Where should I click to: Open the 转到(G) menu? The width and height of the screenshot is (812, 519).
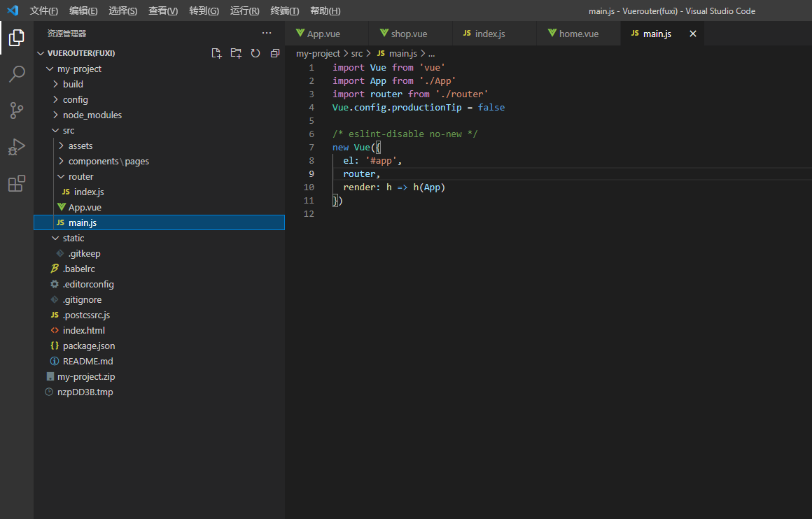click(x=204, y=11)
